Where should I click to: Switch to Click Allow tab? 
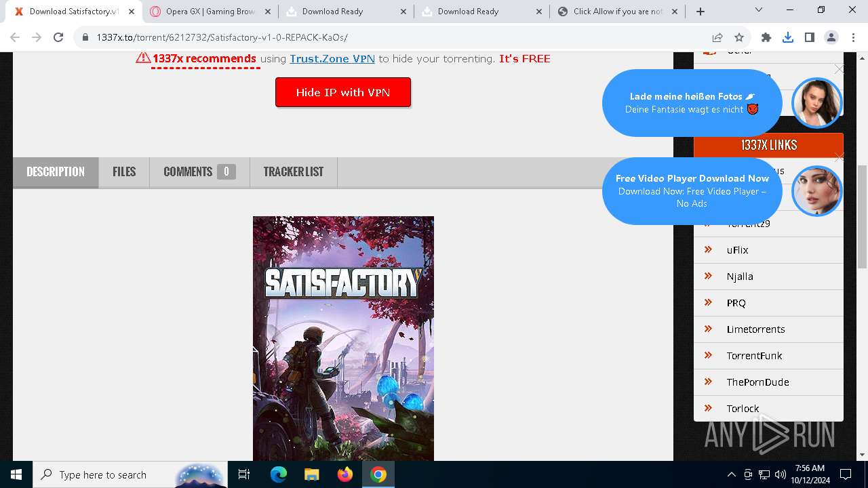tap(618, 12)
